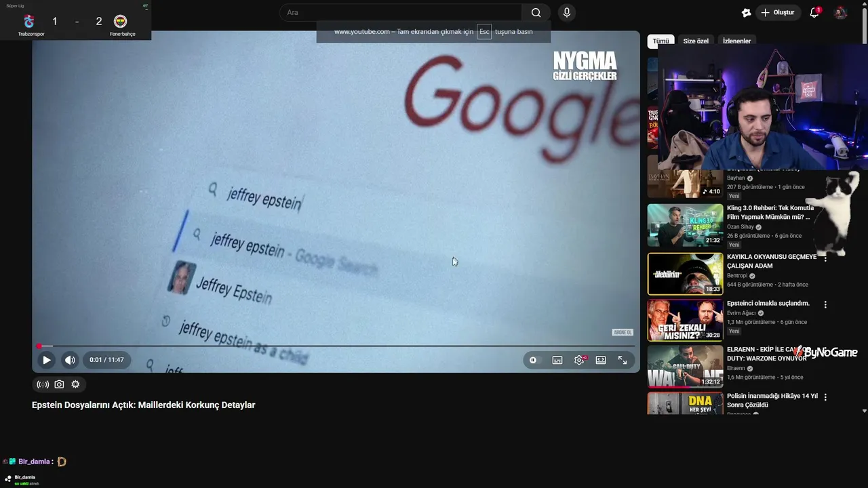Seek along the red video progress bar
The width and height of the screenshot is (868, 488).
336,346
